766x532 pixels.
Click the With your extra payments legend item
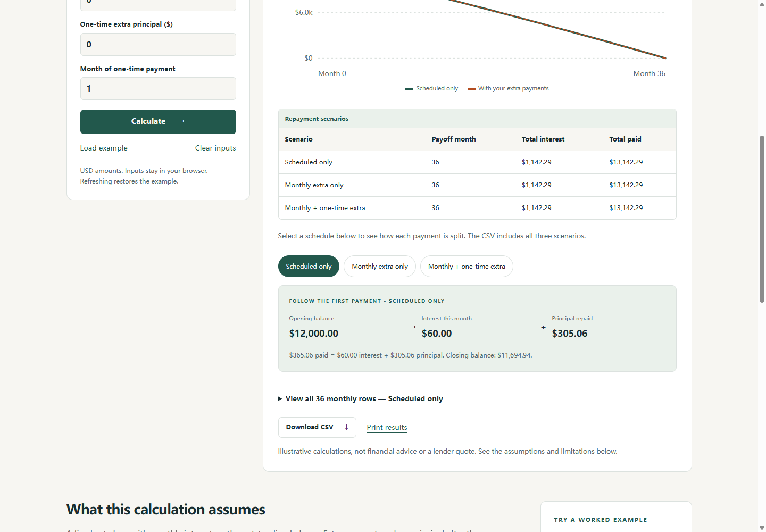tap(508, 88)
